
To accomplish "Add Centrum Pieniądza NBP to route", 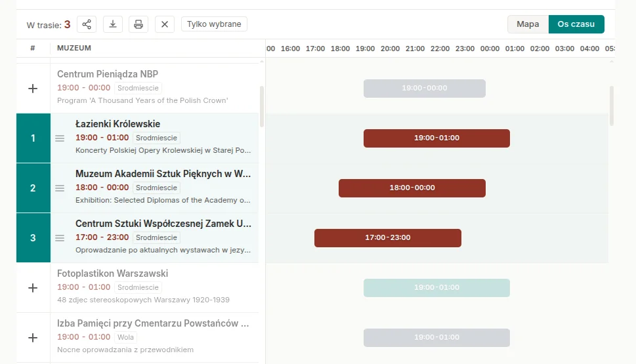I will coord(33,89).
